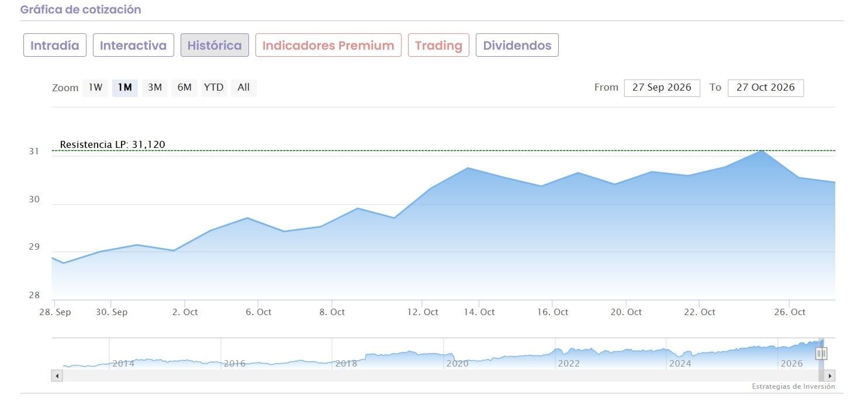The width and height of the screenshot is (868, 404).
Task: Open Indicadores Premium tab
Action: [x=328, y=45]
